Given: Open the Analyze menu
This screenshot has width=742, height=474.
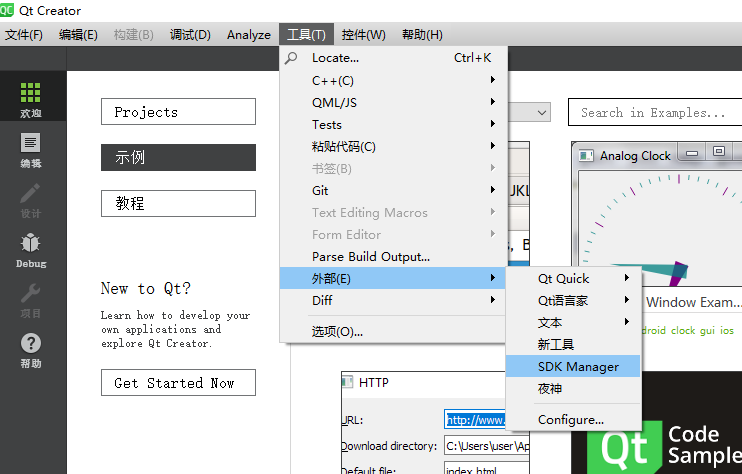Looking at the screenshot, I should click(248, 35).
